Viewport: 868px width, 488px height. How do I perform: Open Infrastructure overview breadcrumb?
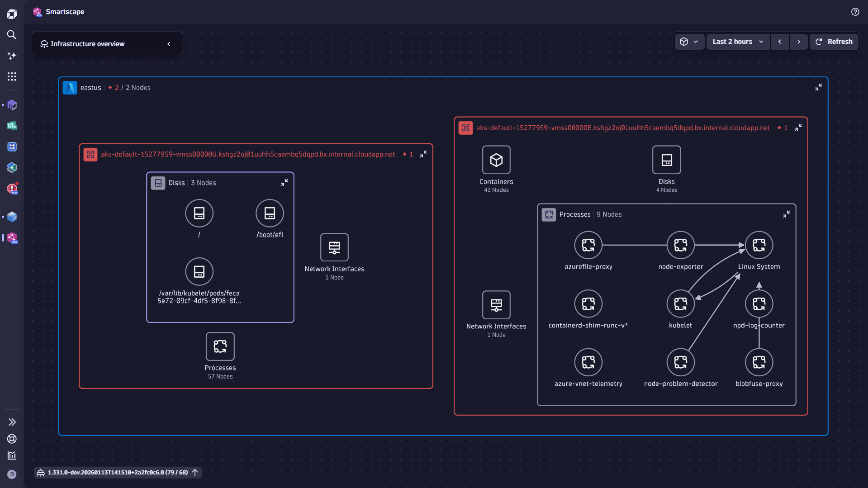(87, 43)
